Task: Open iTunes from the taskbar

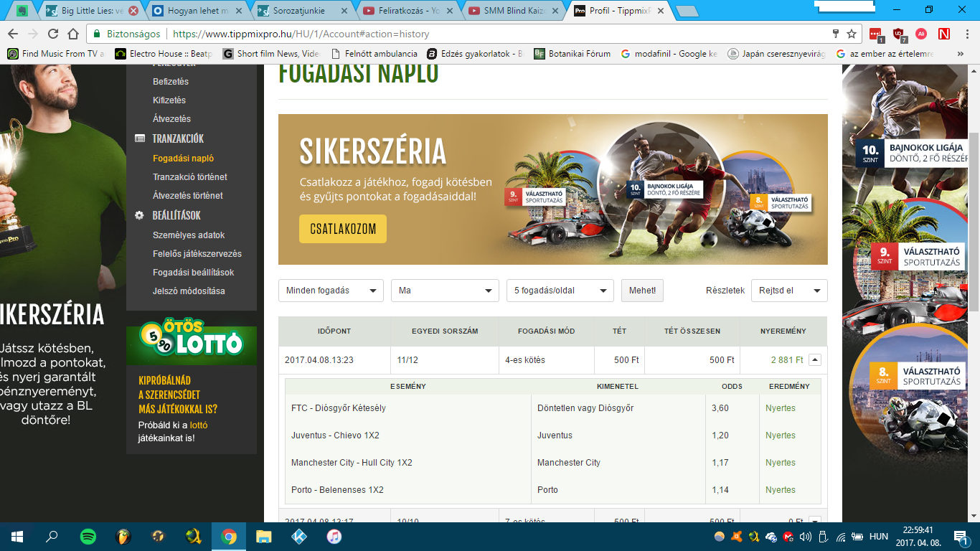Action: [x=334, y=536]
